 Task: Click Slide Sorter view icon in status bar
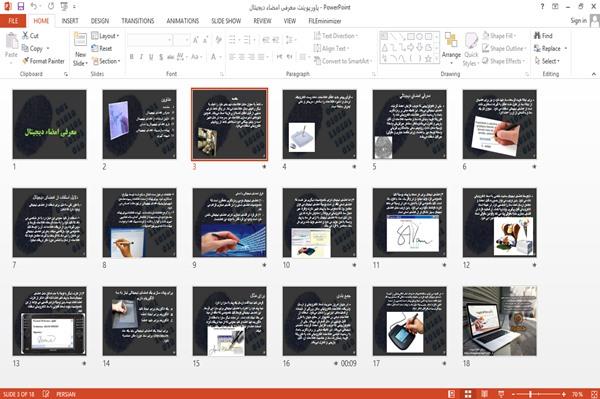coord(468,394)
